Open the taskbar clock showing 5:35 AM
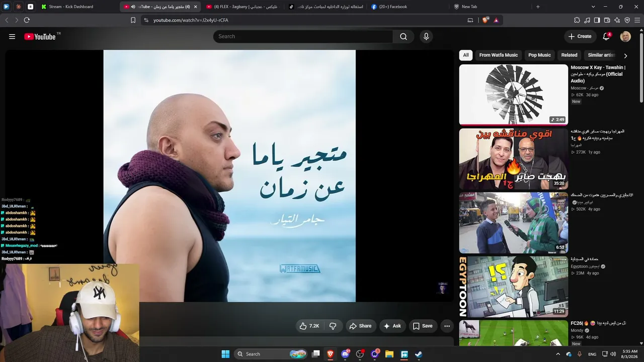 630,354
